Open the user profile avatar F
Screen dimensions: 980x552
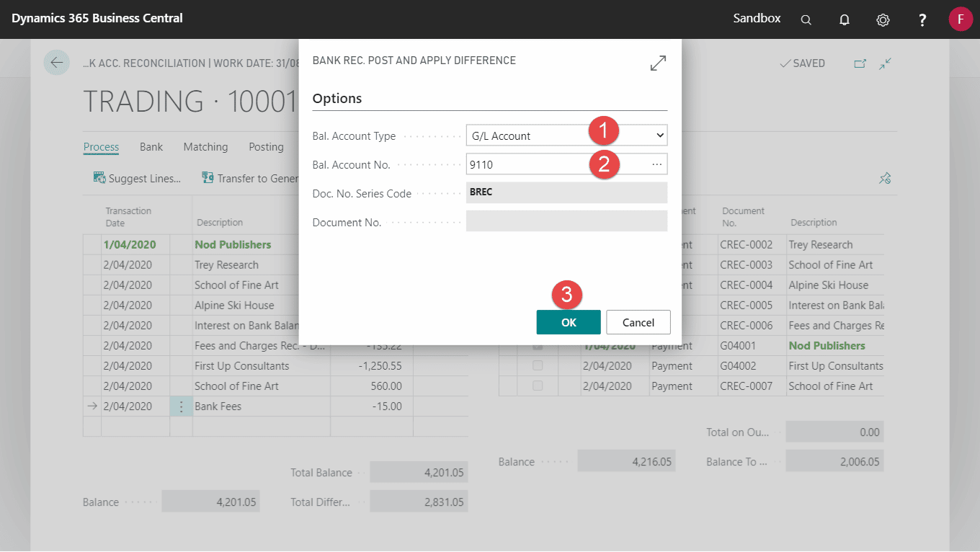pyautogui.click(x=961, y=19)
